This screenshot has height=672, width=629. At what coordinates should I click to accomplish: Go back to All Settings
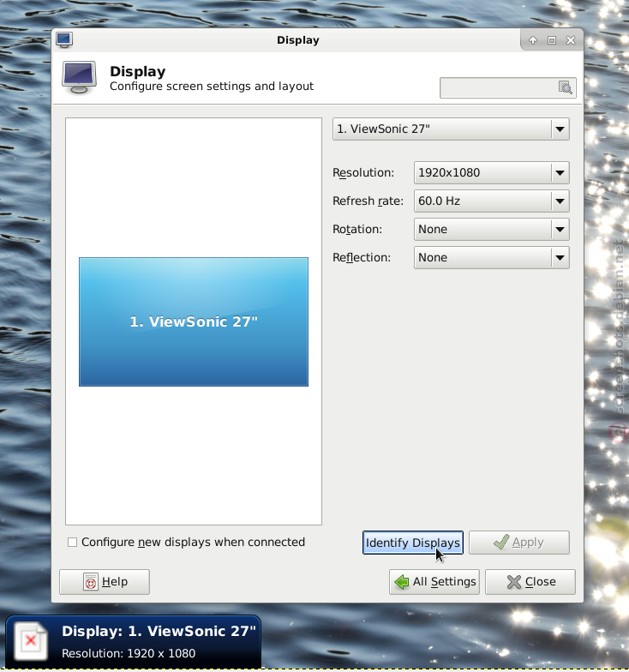tap(434, 582)
